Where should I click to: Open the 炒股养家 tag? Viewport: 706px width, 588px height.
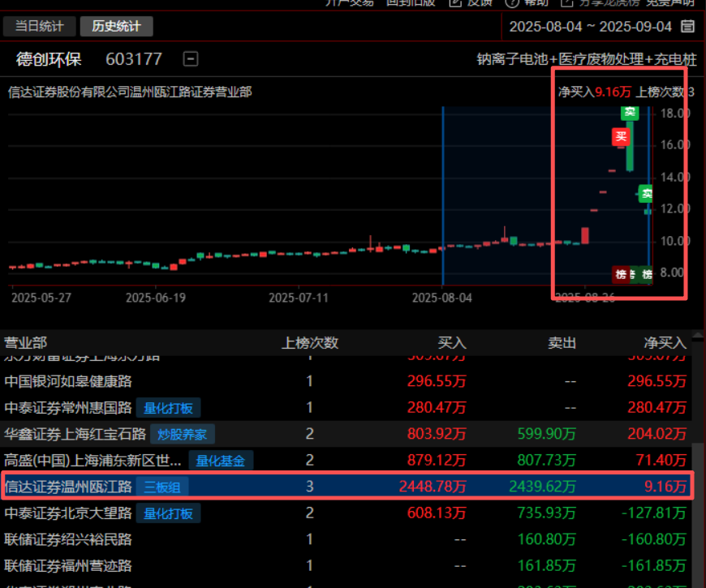183,434
